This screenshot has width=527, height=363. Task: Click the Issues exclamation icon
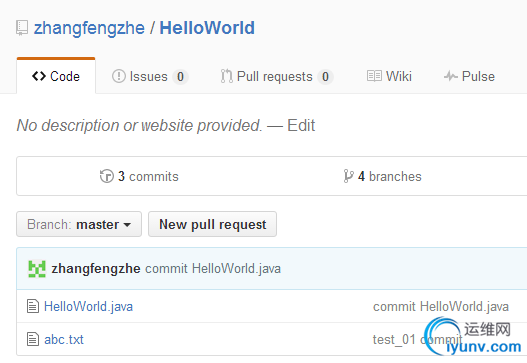point(119,76)
